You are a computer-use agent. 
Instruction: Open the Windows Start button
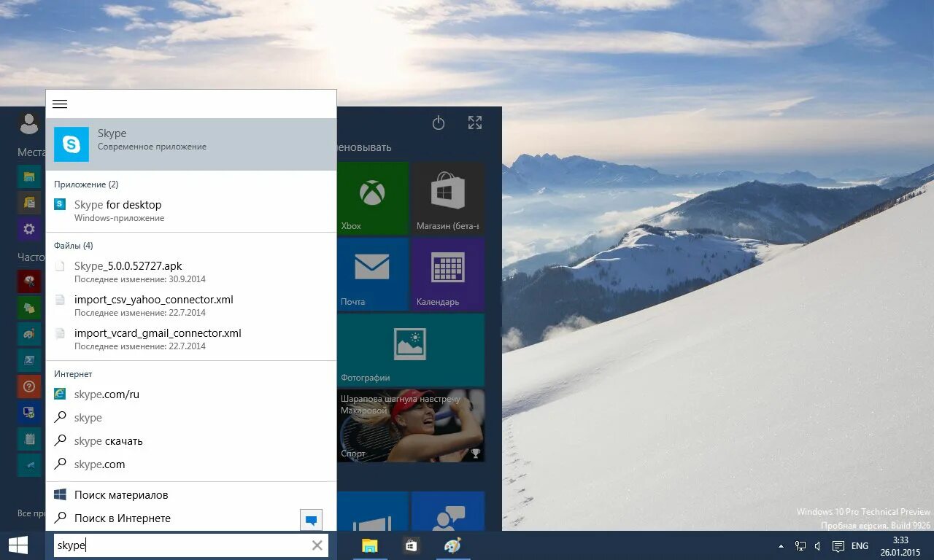coord(18,545)
